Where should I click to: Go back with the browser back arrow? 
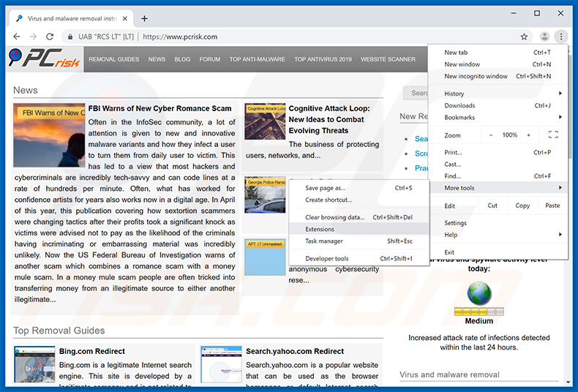point(17,37)
